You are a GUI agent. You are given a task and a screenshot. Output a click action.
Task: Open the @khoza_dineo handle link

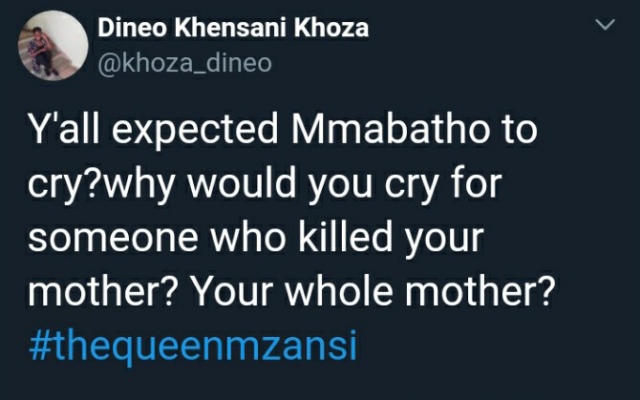(184, 64)
